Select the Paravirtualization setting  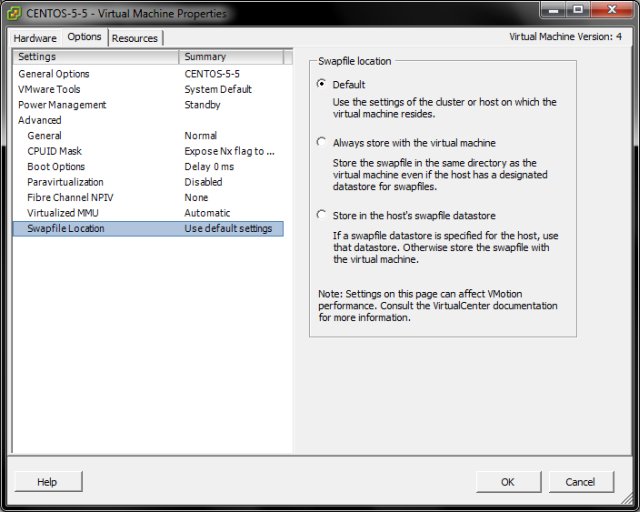click(148, 182)
